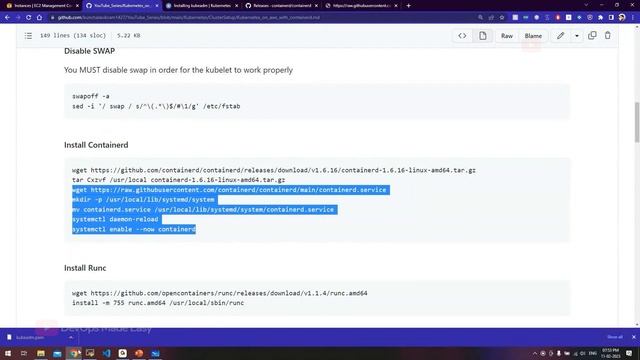
Task: Click the page vertical scrollbar thumb
Action: click(x=637, y=122)
